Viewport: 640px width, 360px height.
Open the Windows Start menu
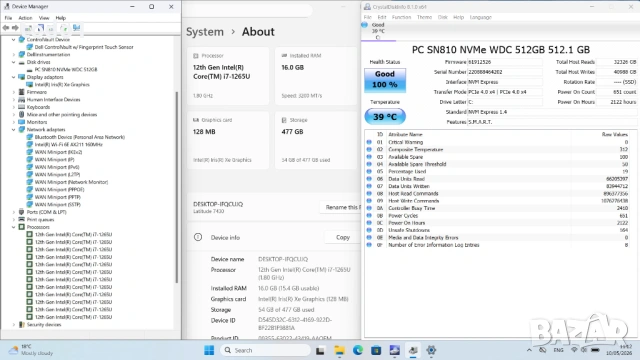tap(209, 350)
